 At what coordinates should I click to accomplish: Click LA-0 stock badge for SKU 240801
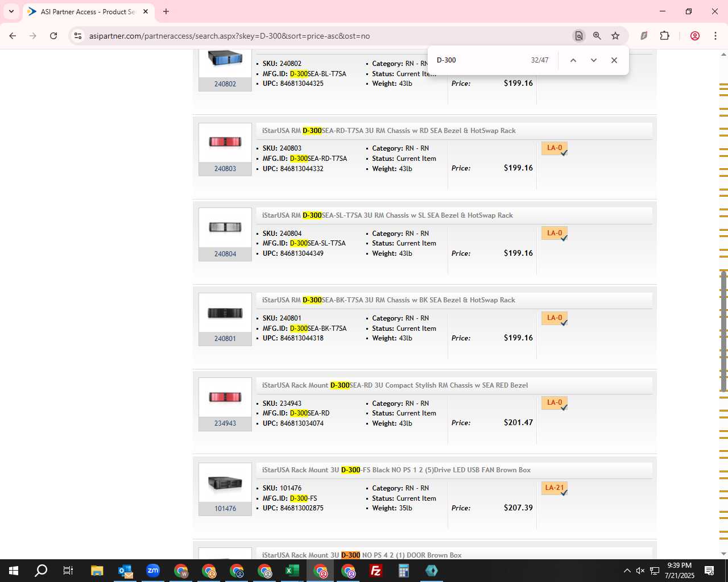tap(555, 318)
